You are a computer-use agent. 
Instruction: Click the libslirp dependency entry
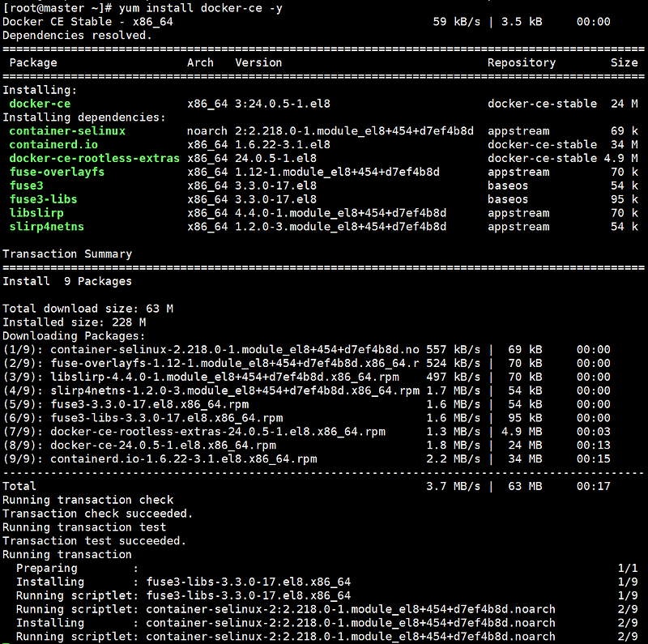click(x=36, y=212)
